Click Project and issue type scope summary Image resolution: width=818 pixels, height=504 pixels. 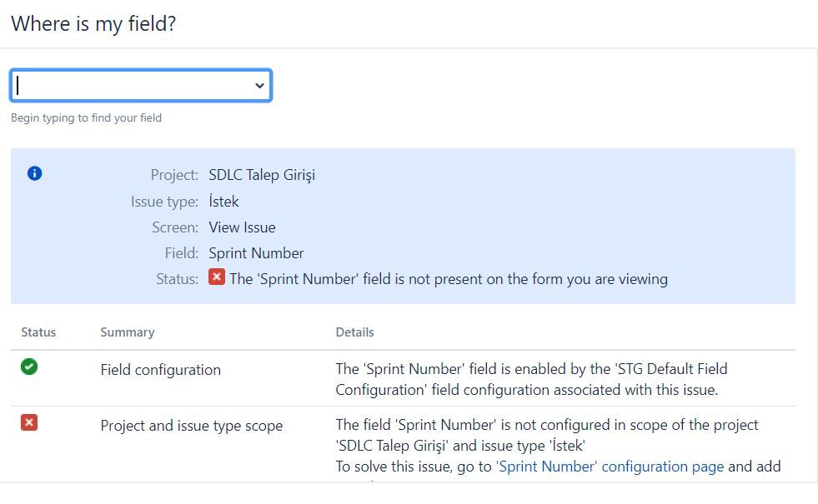click(x=192, y=426)
